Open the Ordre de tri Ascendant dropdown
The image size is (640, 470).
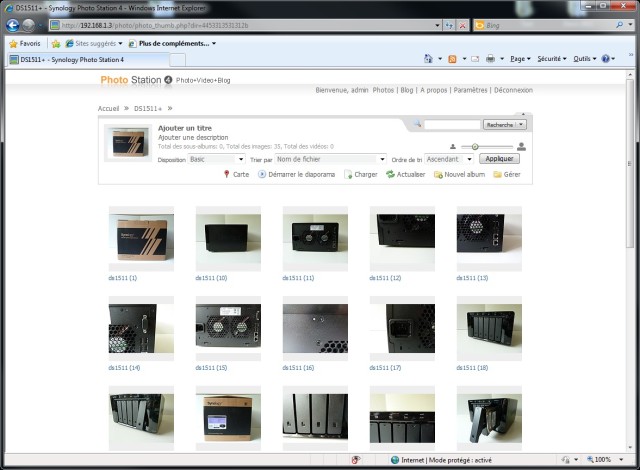[449, 159]
